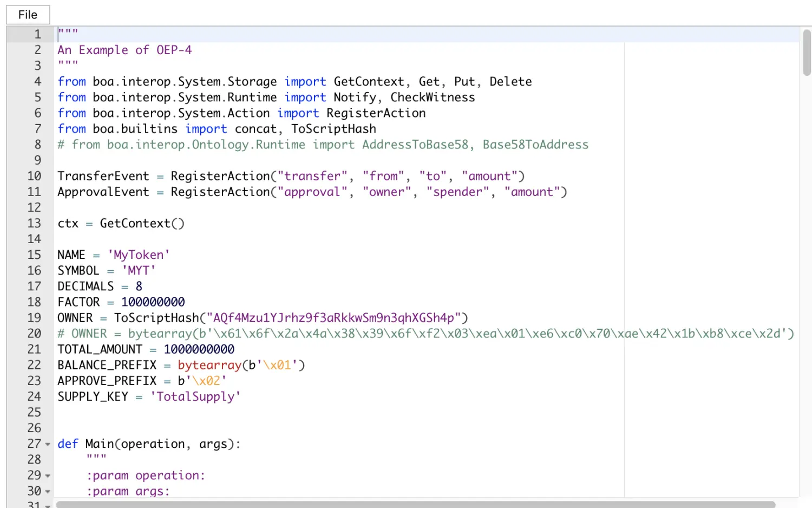Click 'Base58ToAddress' in the commented import
Viewport: 812px width, 508px height.
pyautogui.click(x=535, y=144)
